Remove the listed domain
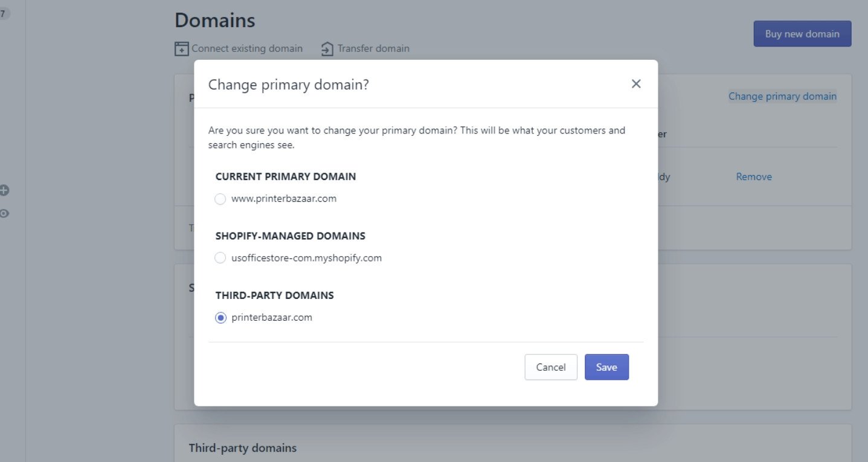The height and width of the screenshot is (462, 868). point(754,177)
